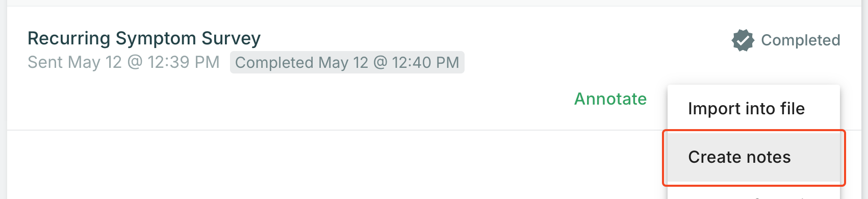The height and width of the screenshot is (199, 868).
Task: Click the Recurring Symptom Survey title
Action: point(144,38)
